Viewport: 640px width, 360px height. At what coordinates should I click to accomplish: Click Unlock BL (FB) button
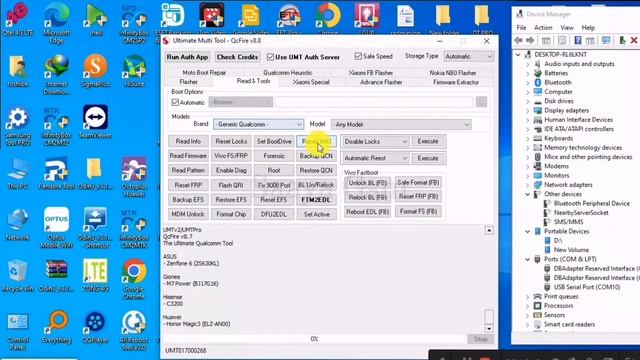point(367,183)
